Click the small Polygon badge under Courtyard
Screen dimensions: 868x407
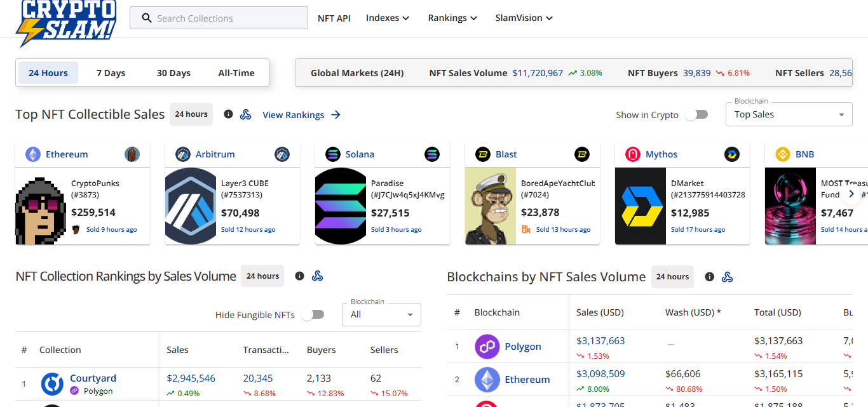(x=74, y=391)
